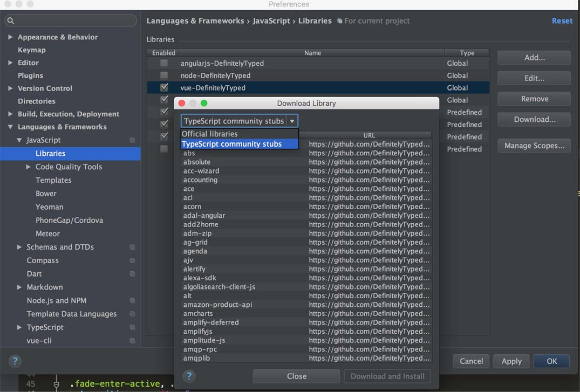Enable the node-DefinitelyTyped library checkbox
This screenshot has height=392, width=580.
coord(164,75)
